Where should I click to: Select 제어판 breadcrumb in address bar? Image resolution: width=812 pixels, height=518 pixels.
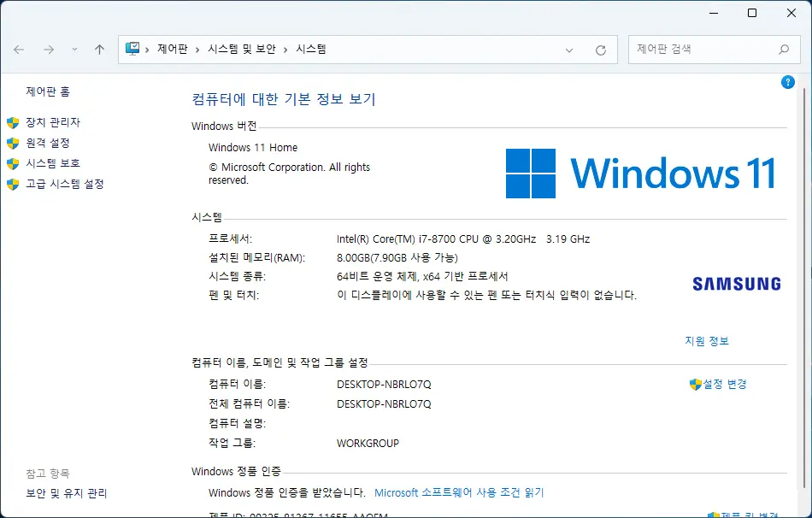[173, 50]
